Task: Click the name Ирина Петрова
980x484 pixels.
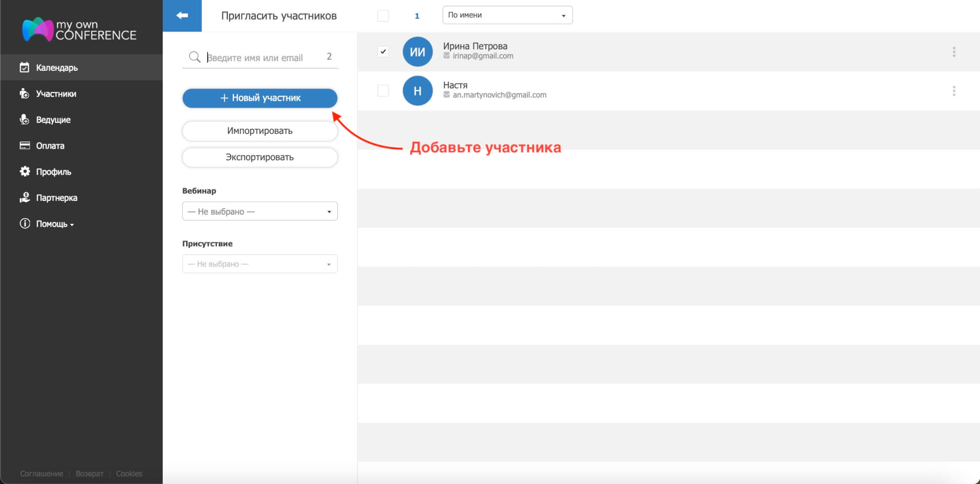Action: (475, 46)
